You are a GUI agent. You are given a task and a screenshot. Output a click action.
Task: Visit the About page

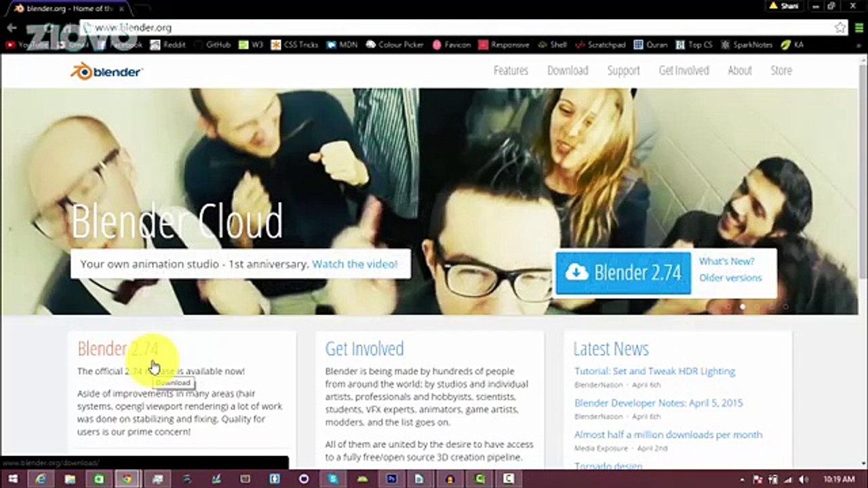[740, 70]
